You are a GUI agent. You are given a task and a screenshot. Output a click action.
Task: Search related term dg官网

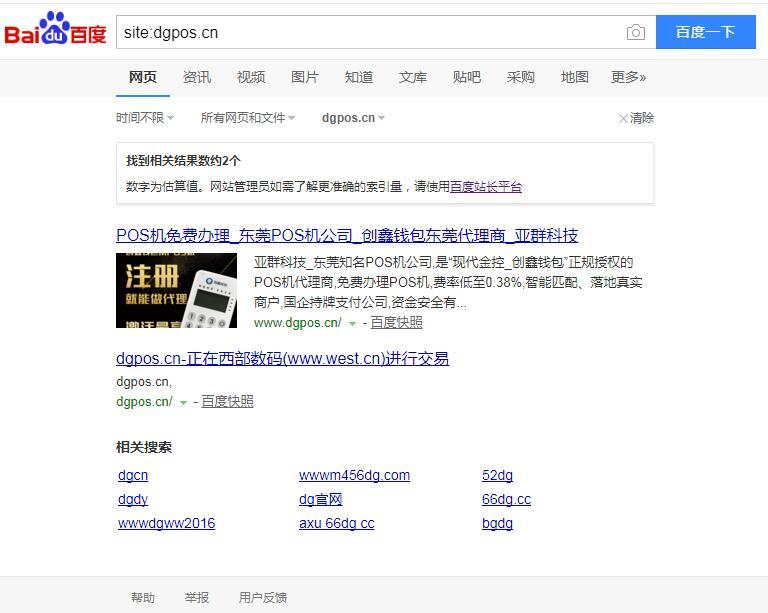coord(320,499)
